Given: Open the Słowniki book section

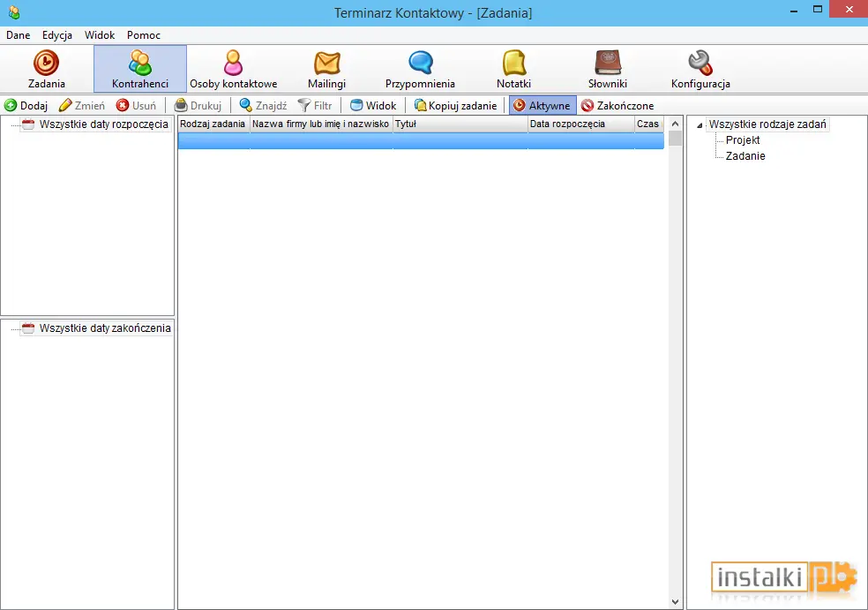Looking at the screenshot, I should 607,69.
